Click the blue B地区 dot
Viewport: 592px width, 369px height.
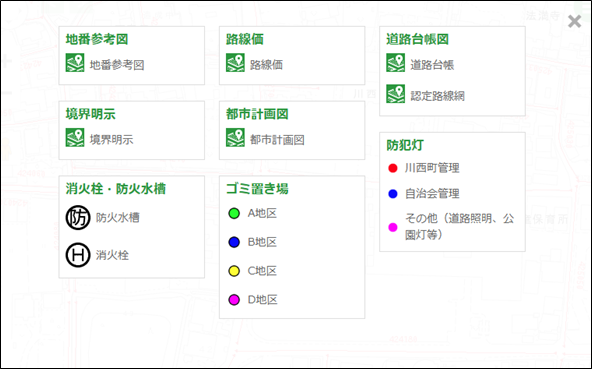[x=234, y=242]
